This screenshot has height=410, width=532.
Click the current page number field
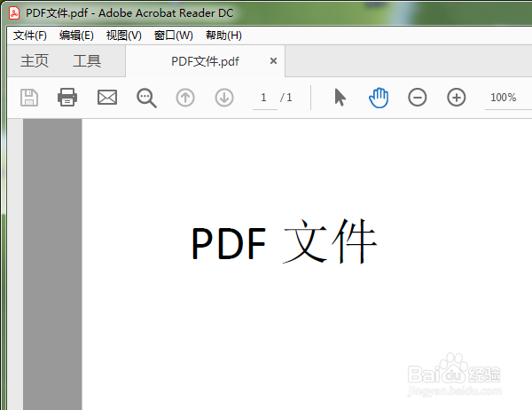point(264,98)
